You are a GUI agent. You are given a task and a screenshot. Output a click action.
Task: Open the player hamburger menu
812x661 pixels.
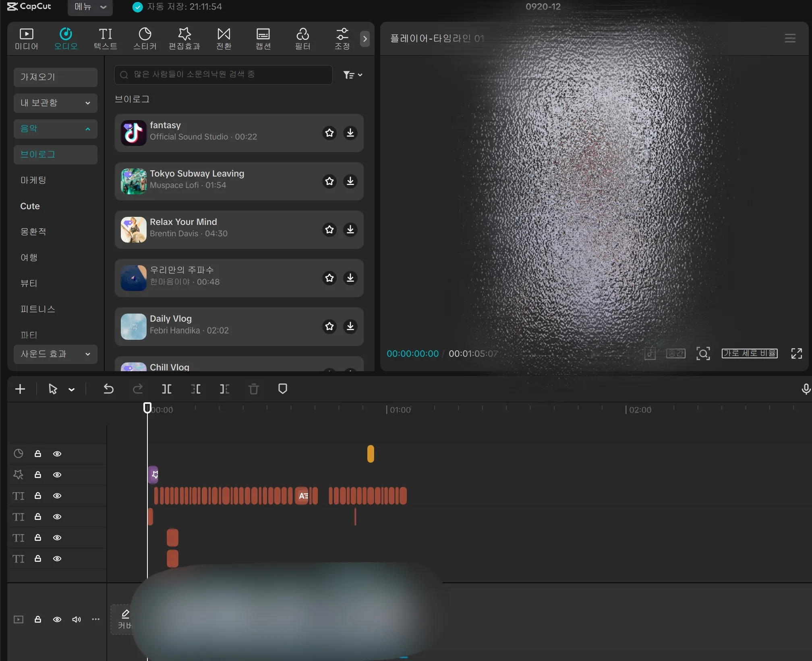(790, 38)
